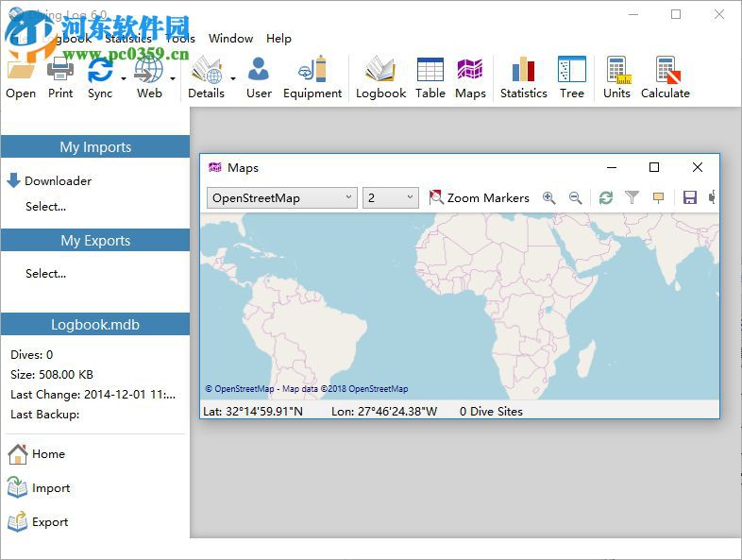
Task: Open the Statistics chart icon
Action: click(523, 77)
